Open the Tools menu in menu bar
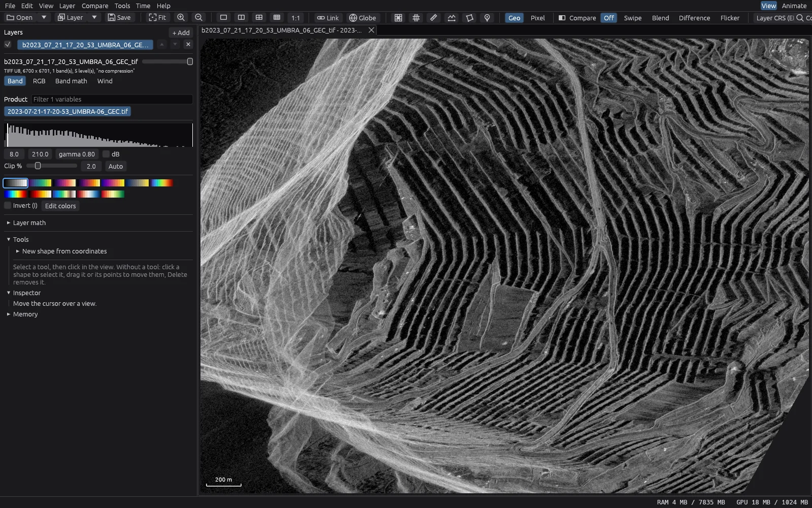The width and height of the screenshot is (812, 508). [122, 6]
